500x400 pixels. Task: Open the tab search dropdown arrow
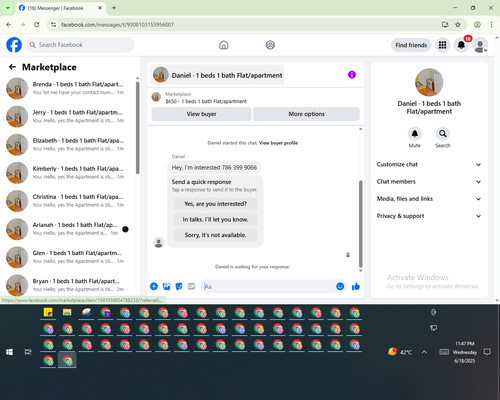pyautogui.click(x=8, y=8)
